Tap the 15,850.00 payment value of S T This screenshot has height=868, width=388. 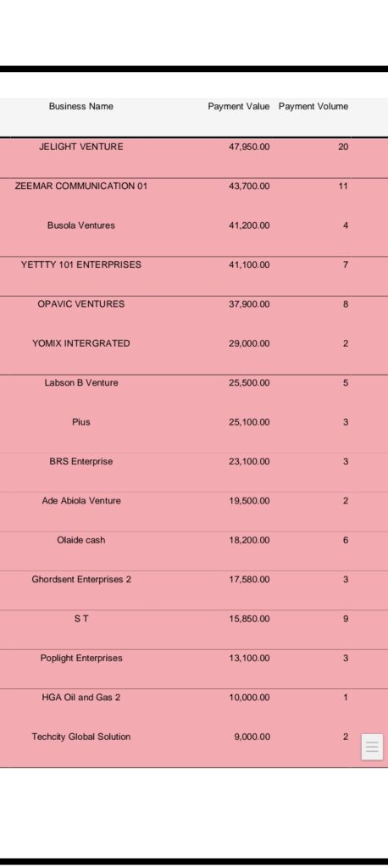(250, 619)
